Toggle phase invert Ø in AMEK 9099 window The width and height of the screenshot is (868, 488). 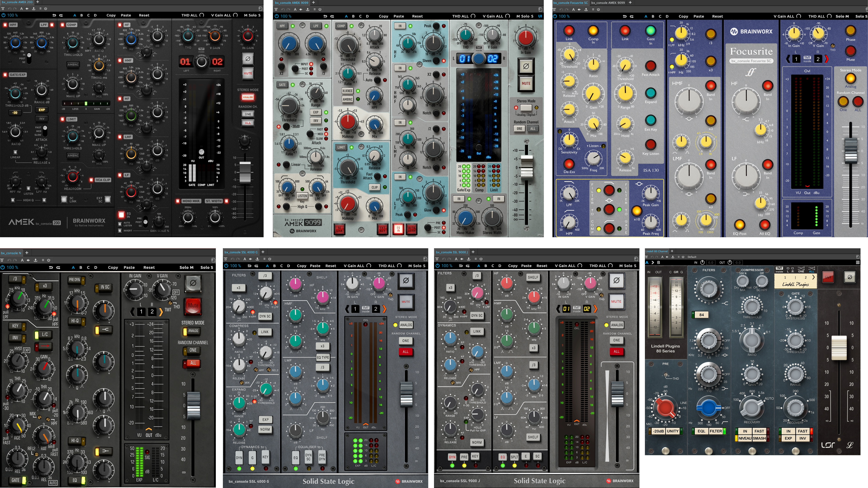(526, 66)
